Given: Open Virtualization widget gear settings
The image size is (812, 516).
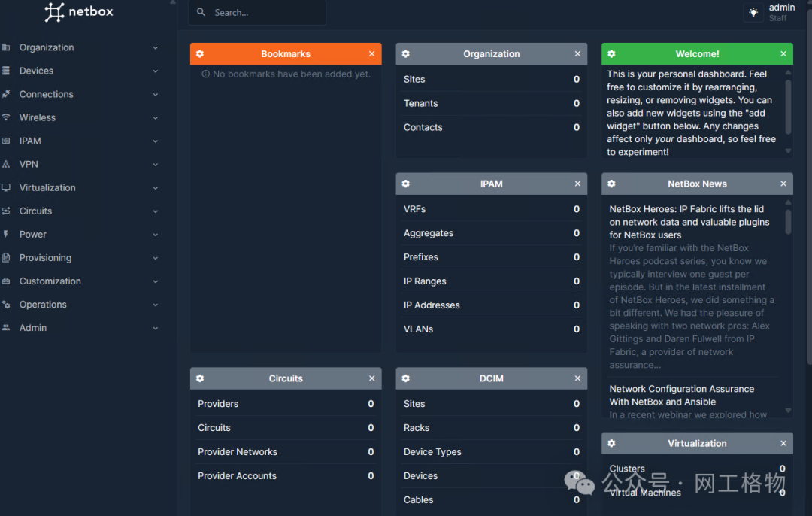Looking at the screenshot, I should 611,444.
